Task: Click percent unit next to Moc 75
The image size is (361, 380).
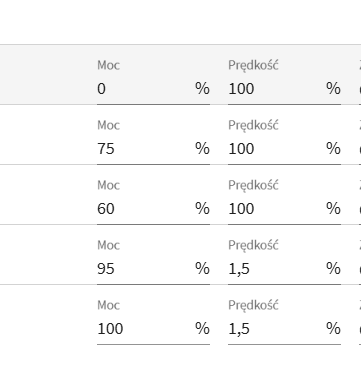Action: tap(202, 149)
